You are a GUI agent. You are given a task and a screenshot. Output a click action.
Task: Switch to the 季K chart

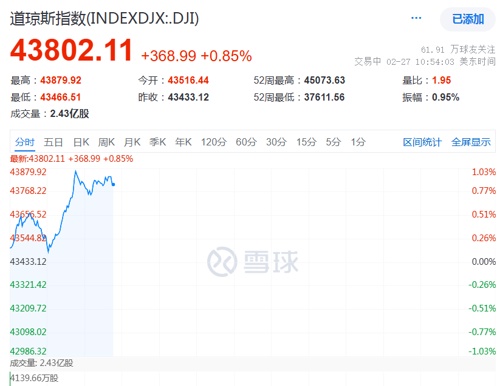pyautogui.click(x=157, y=142)
